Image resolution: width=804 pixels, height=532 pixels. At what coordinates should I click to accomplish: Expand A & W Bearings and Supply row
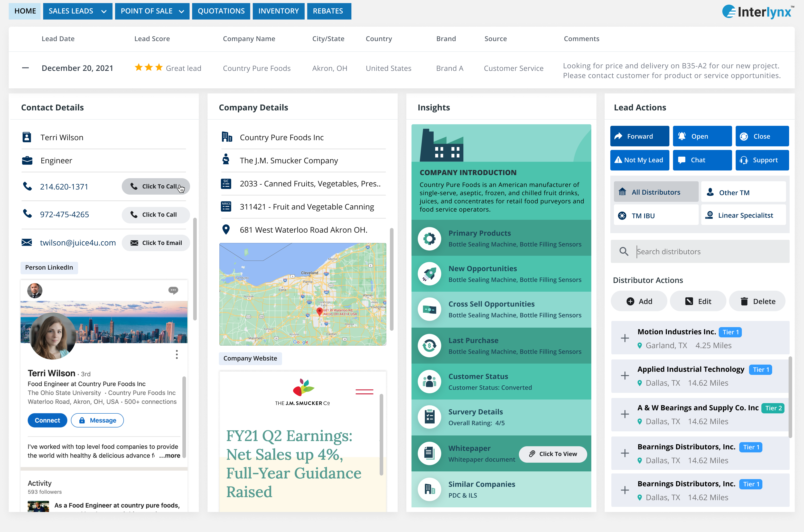625,414
